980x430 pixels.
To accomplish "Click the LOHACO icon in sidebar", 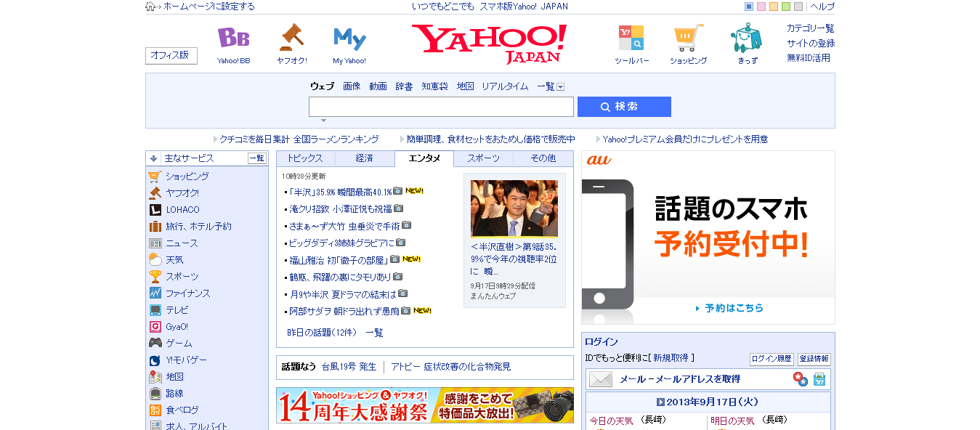I will coord(155,210).
